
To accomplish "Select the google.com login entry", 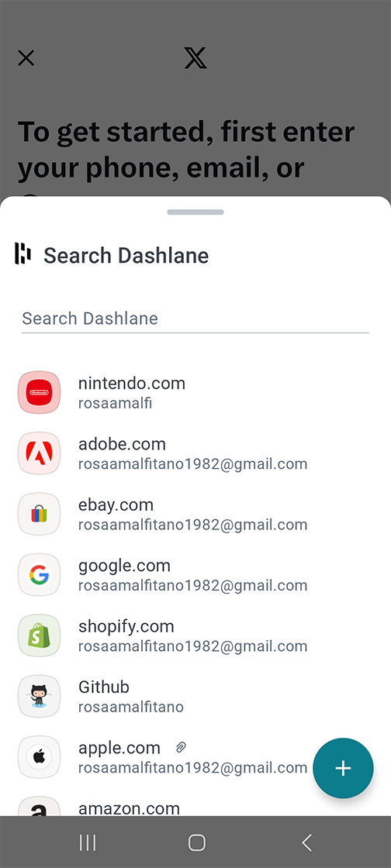I will pos(195,574).
